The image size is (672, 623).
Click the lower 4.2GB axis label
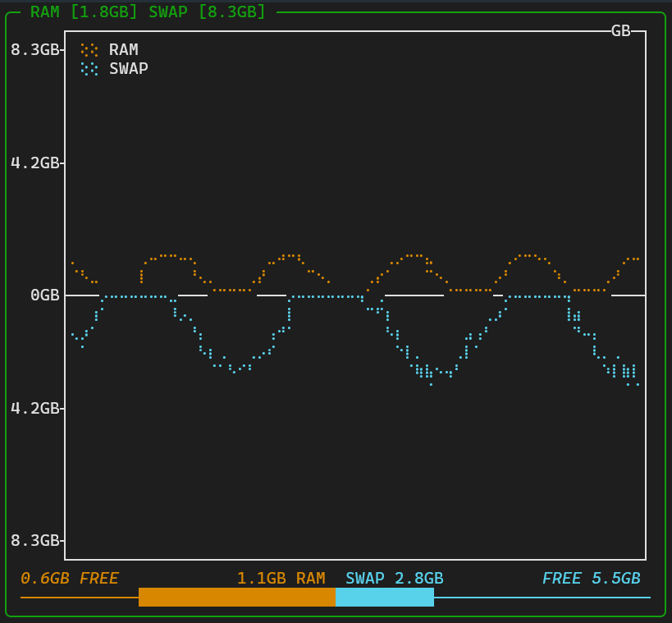click(x=34, y=409)
